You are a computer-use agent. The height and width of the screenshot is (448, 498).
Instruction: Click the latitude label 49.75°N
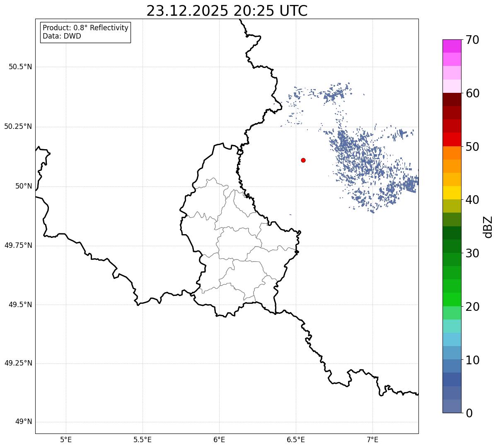click(18, 245)
